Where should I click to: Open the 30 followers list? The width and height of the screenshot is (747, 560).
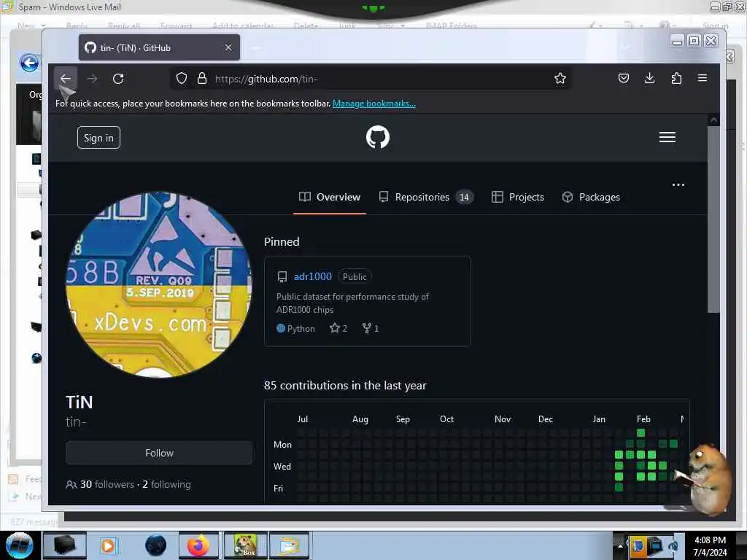[x=107, y=484]
